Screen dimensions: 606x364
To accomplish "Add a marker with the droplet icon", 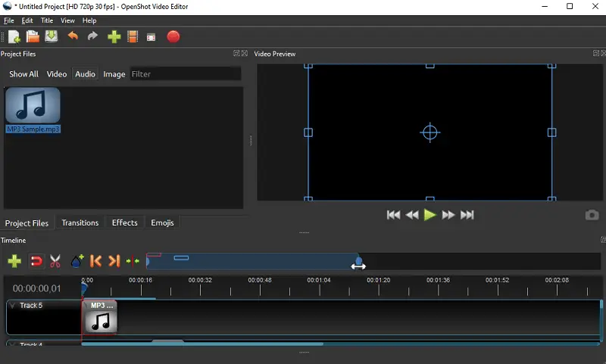I will [77, 261].
